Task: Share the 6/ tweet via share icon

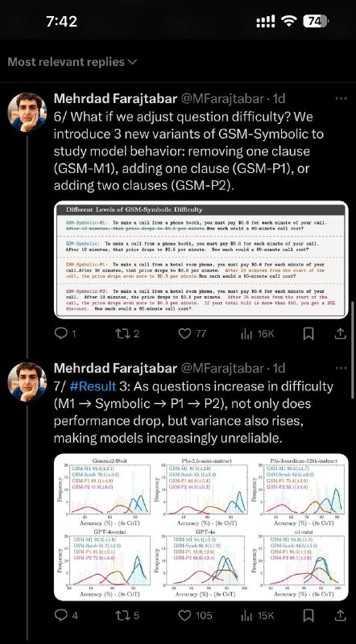Action: (x=340, y=333)
